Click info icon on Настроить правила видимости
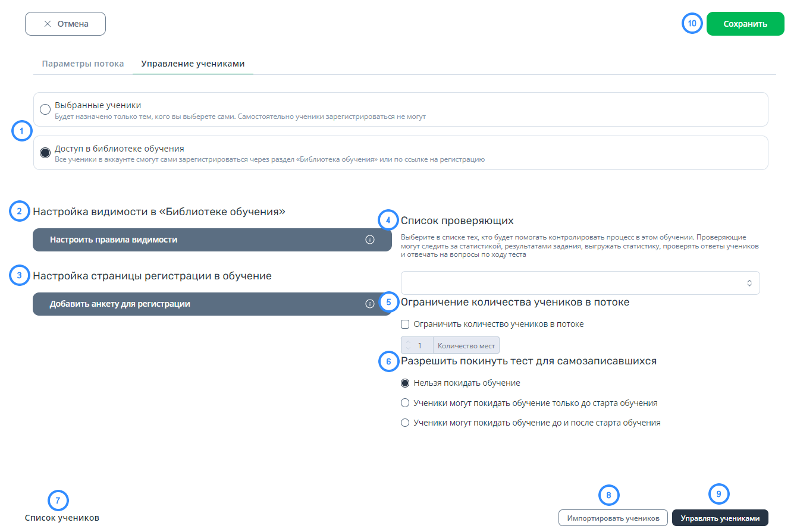Image resolution: width=797 pixels, height=532 pixels. (x=369, y=240)
